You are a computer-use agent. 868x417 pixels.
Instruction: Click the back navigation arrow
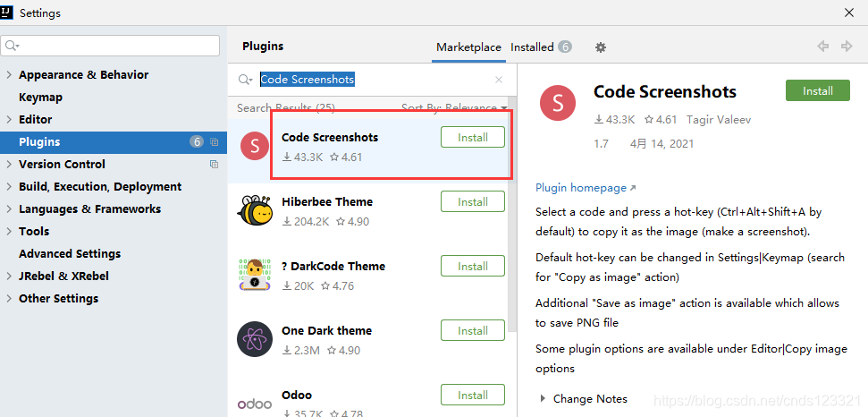pyautogui.click(x=823, y=47)
